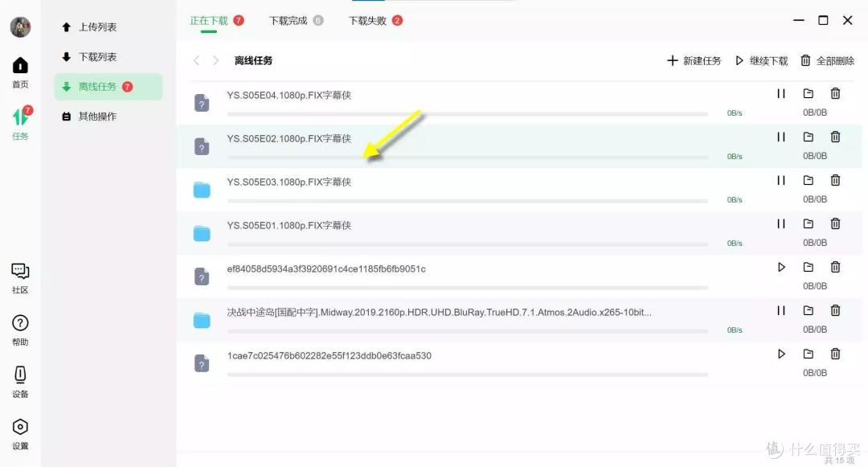This screenshot has height=467, width=868.
Task: Delete YS.S05E03 task
Action: click(x=835, y=180)
